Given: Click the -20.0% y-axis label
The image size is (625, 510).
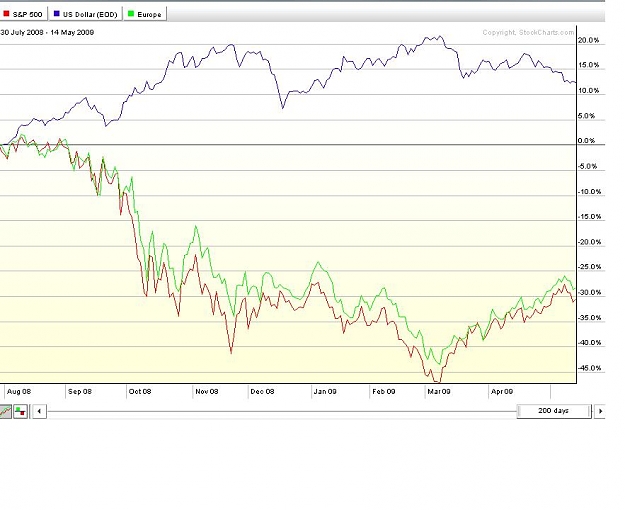Looking at the screenshot, I should tap(590, 242).
